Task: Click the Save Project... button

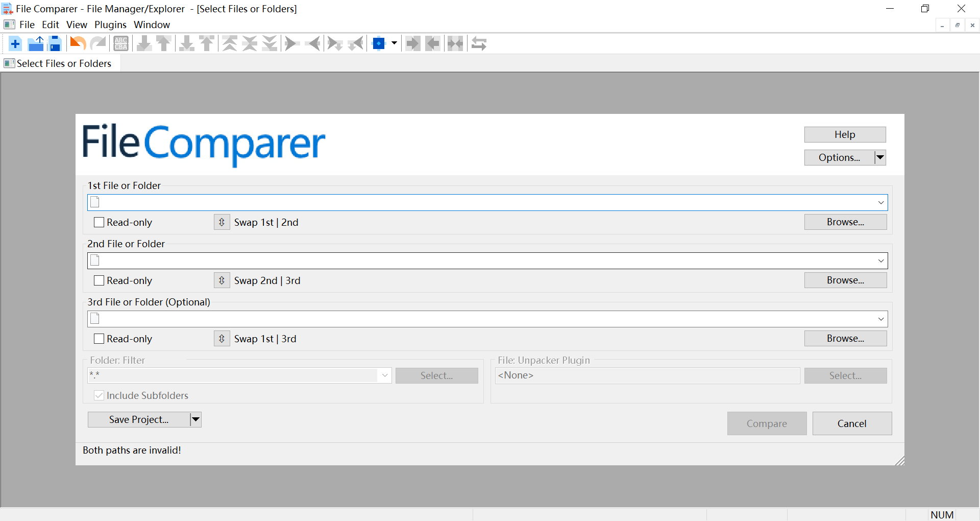Action: point(139,419)
